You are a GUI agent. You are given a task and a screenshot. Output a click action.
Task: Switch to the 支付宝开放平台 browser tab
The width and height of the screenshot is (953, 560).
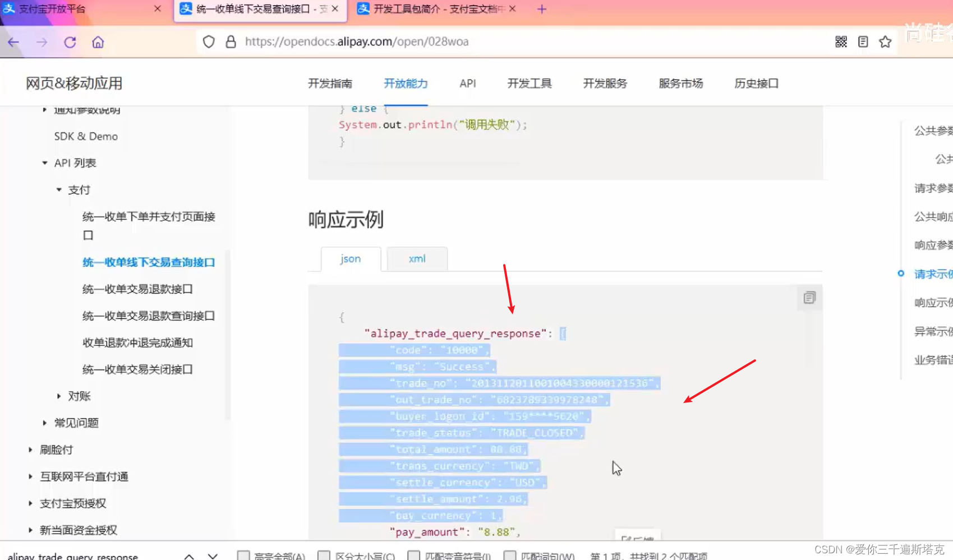tap(84, 9)
